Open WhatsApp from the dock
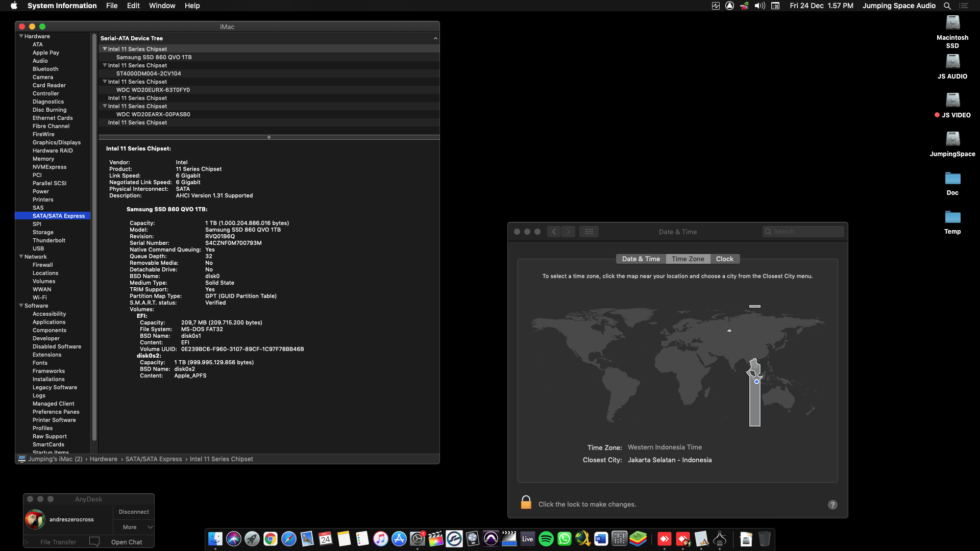Viewport: 980px width, 551px height. pyautogui.click(x=564, y=539)
